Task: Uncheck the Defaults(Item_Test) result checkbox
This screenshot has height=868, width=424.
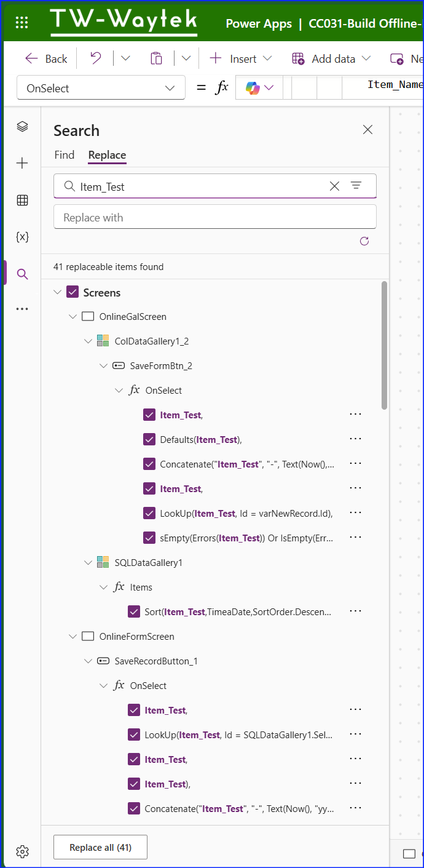Action: 149,439
